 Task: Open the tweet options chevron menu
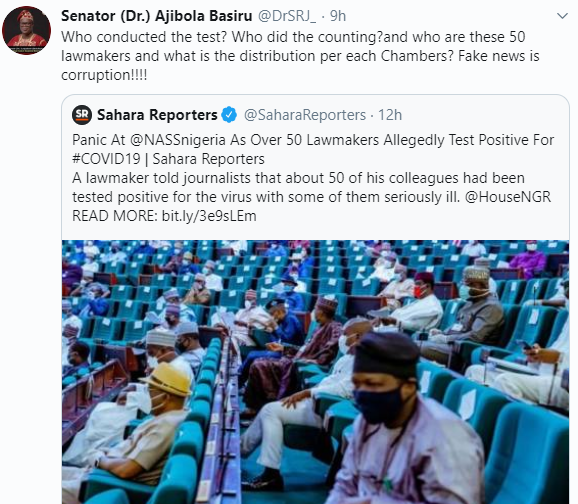[x=562, y=16]
